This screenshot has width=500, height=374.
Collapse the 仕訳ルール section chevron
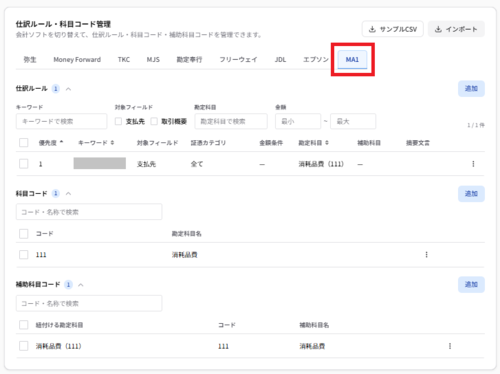68,89
